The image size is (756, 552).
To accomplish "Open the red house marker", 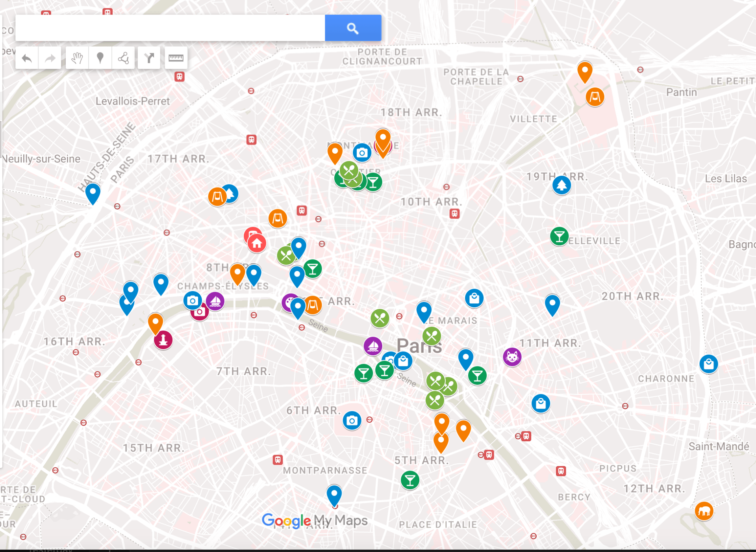I will tap(257, 243).
